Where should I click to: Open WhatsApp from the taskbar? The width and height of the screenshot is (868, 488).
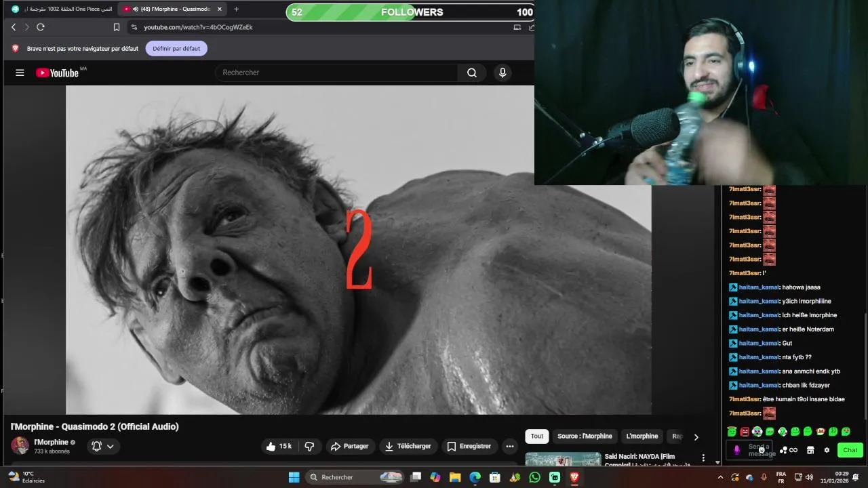535,477
